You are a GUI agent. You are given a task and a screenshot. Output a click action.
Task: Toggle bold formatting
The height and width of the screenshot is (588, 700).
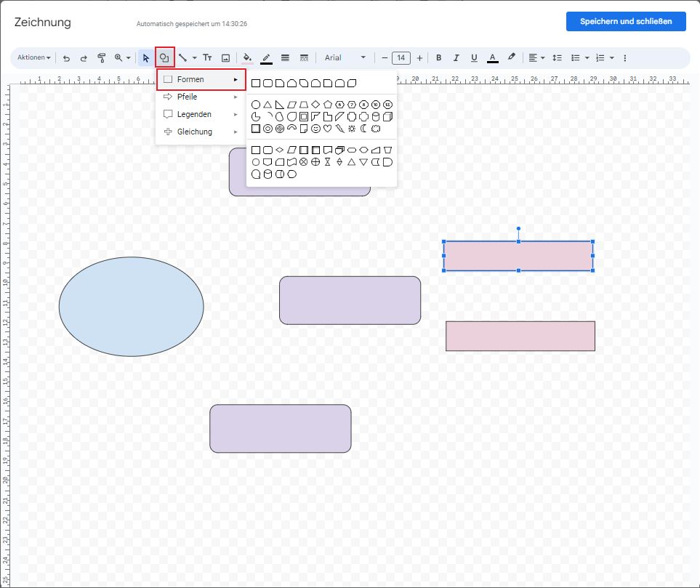[438, 58]
